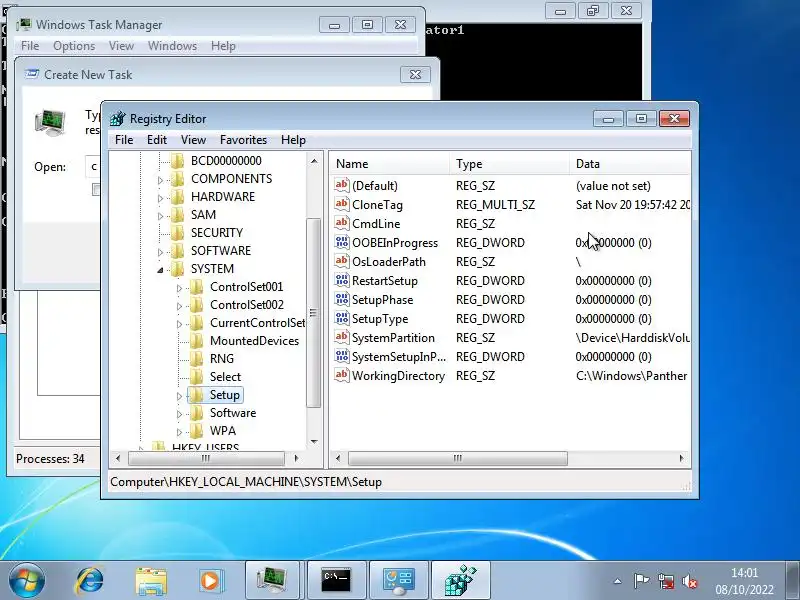Click the MountedDevices key folder icon
Screen dimensions: 800x600
(196, 341)
